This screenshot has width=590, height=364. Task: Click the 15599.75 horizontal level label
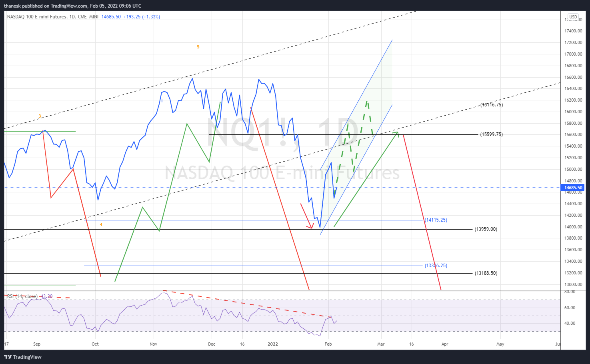point(492,134)
